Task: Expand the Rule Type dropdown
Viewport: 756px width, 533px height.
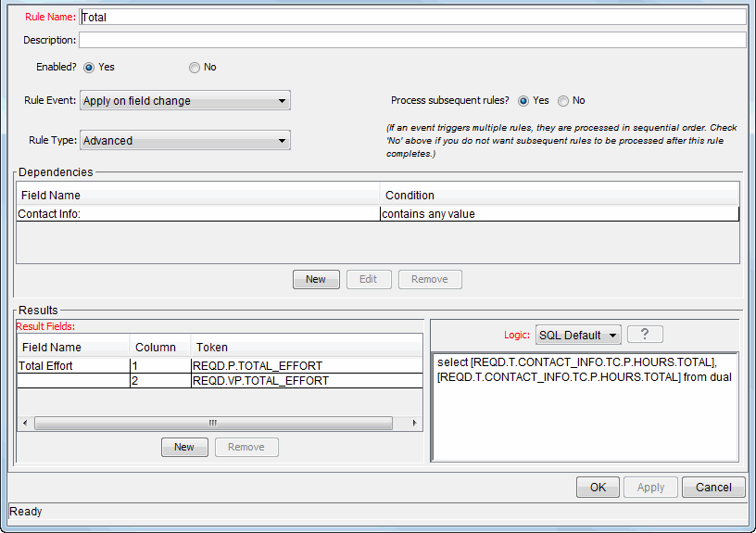Action: click(x=185, y=141)
